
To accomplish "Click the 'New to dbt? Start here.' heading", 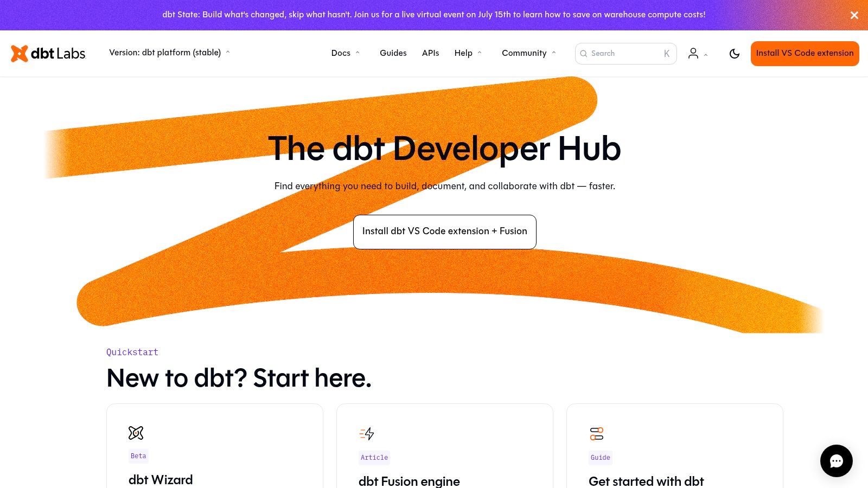I will pos(239,378).
